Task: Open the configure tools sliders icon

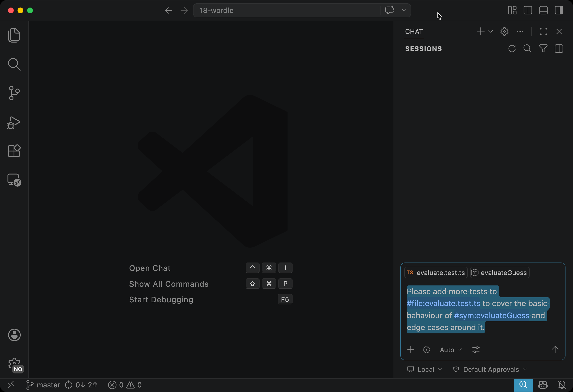Action: coord(476,350)
